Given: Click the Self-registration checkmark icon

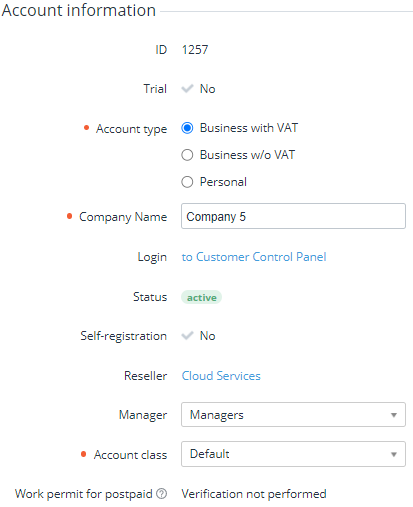Looking at the screenshot, I should [x=187, y=335].
